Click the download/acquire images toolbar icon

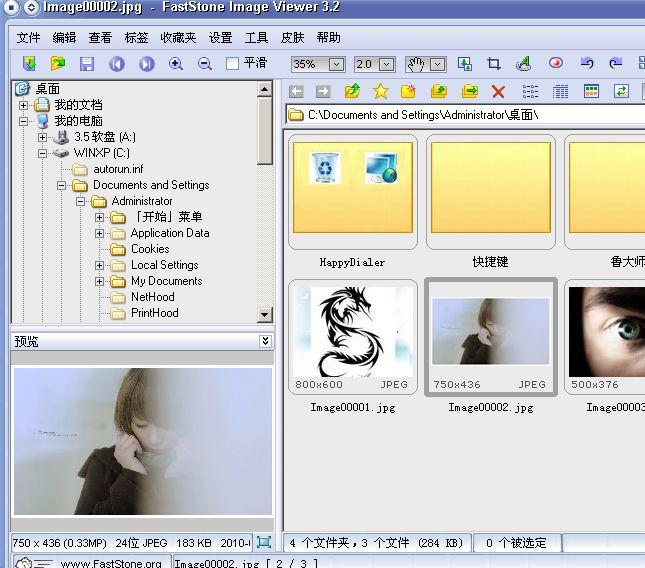pos(29,64)
